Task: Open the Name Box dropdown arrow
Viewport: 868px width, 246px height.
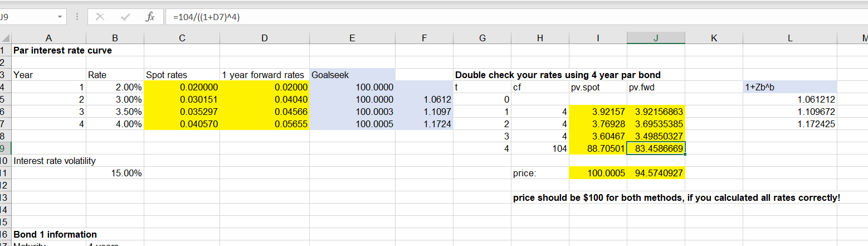Action: click(x=59, y=17)
